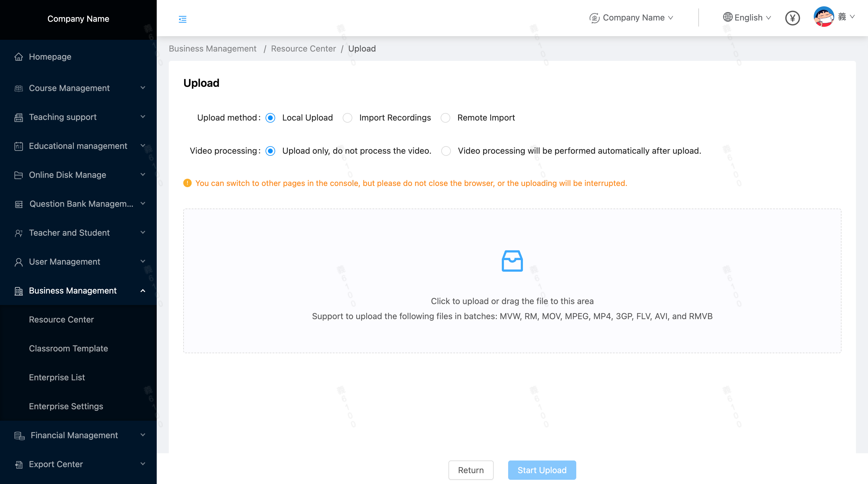
Task: Open the Company Name switcher dropdown
Action: pyautogui.click(x=631, y=17)
